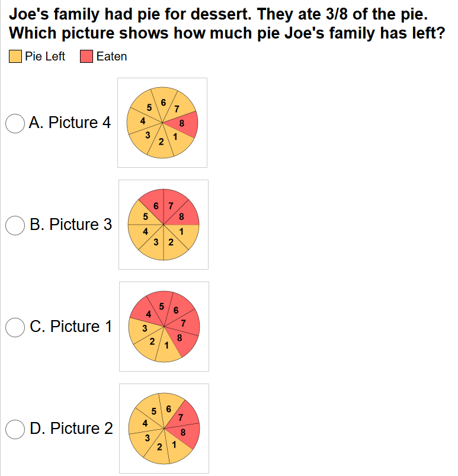This screenshot has height=476, width=458.
Task: Click the pie chart with two red slices
Action: (x=164, y=429)
